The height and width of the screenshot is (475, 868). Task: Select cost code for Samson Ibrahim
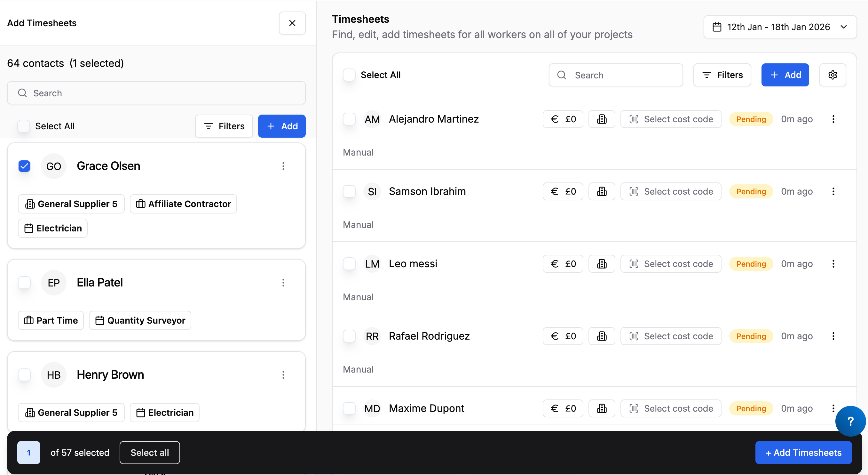tap(671, 191)
